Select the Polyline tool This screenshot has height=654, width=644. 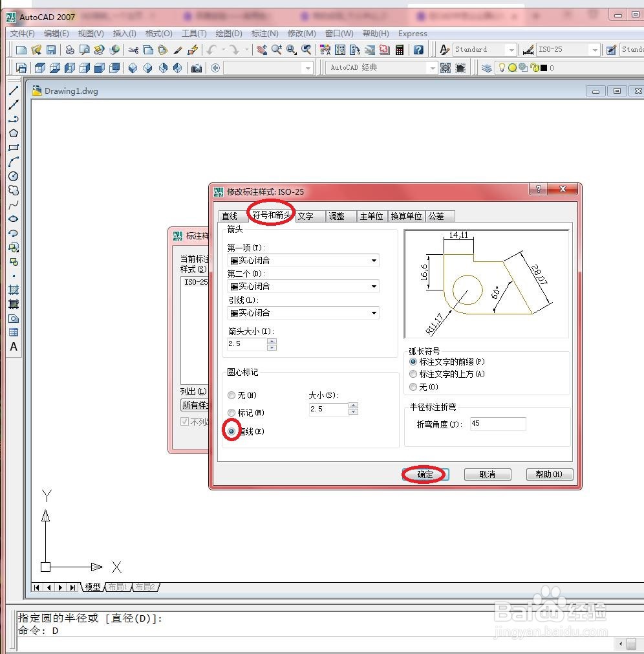pyautogui.click(x=14, y=119)
